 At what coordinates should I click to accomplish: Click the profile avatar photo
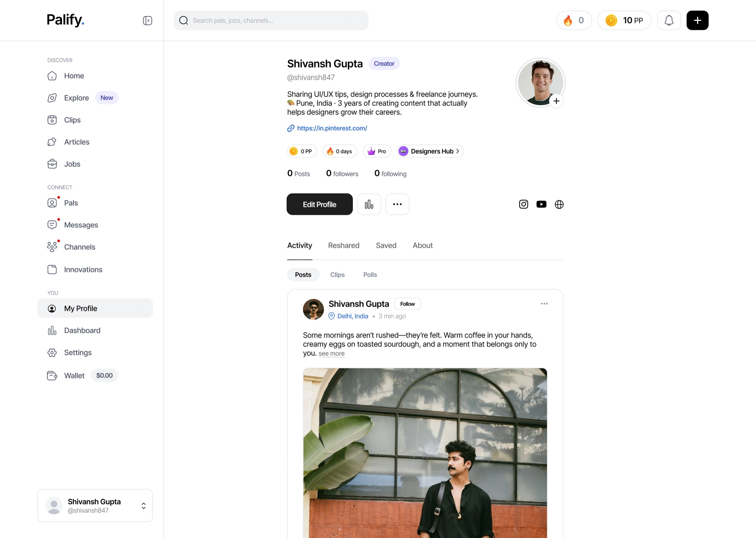point(541,82)
